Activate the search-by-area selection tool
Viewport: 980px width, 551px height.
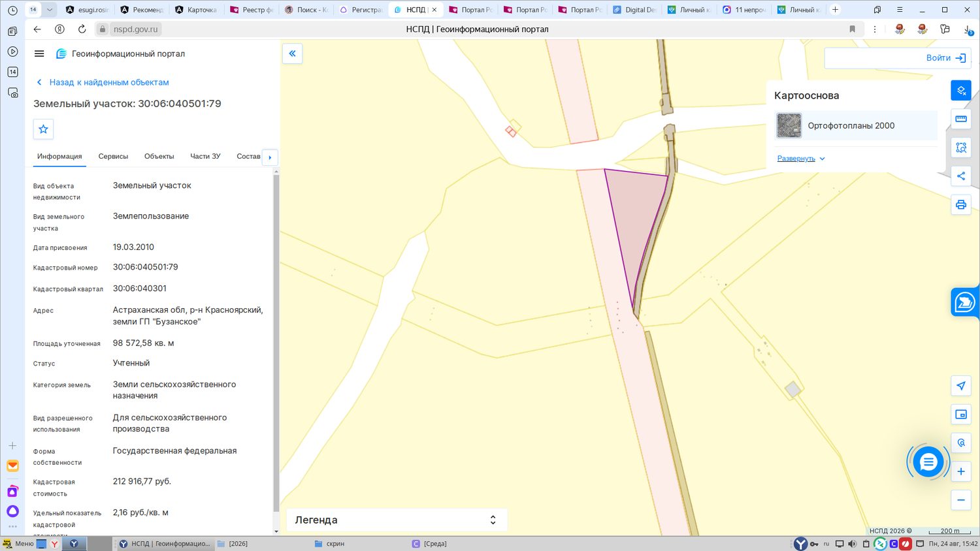point(961,148)
